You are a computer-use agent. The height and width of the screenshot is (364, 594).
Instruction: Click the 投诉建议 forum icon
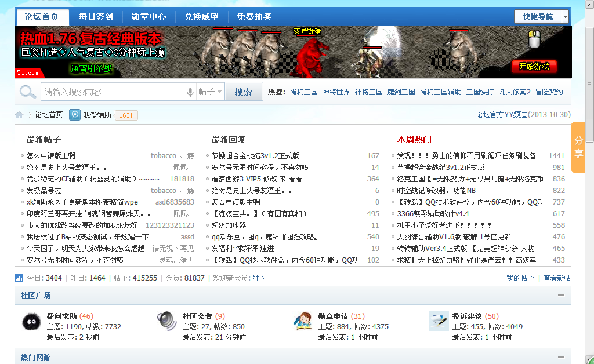[438, 321]
